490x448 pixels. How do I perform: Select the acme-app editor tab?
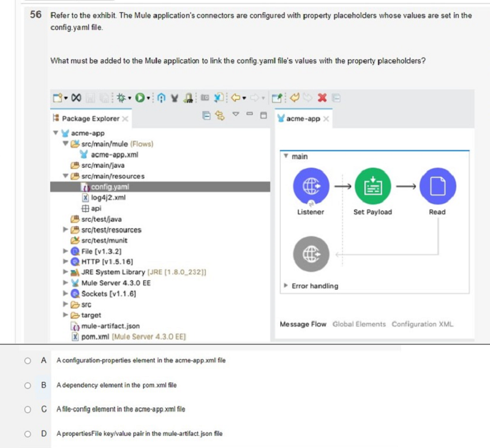(303, 119)
